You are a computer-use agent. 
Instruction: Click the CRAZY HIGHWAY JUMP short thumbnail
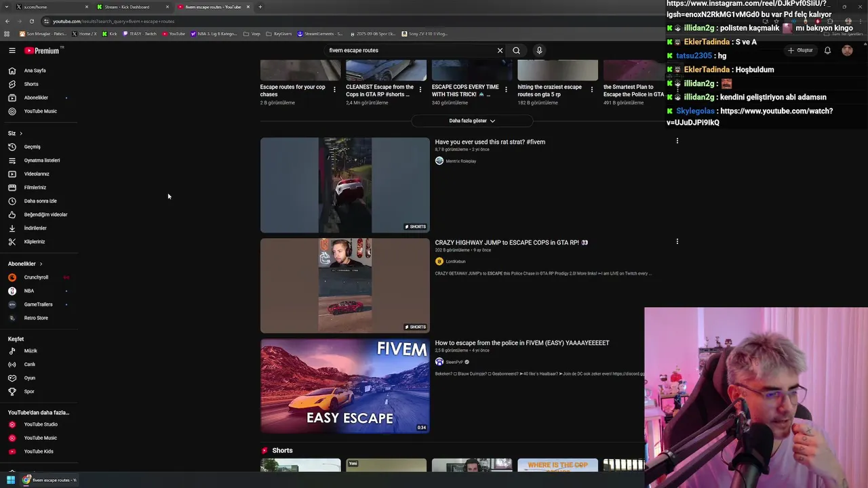(x=344, y=285)
